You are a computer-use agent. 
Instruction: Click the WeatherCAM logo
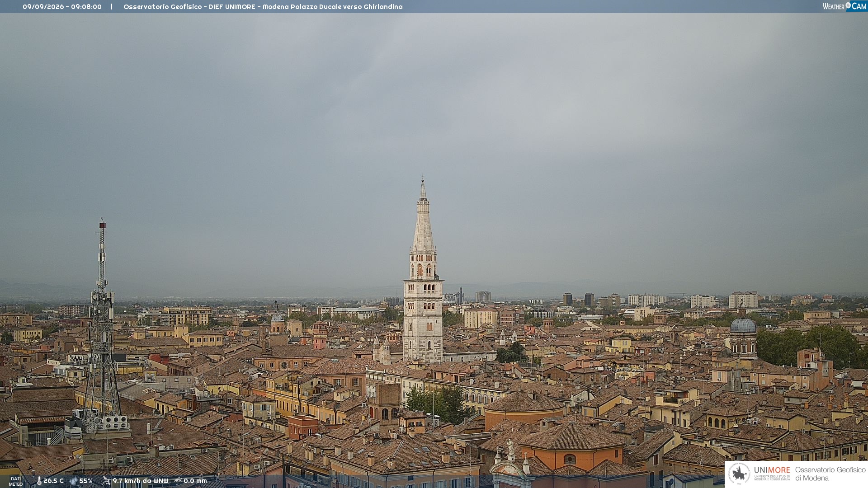[x=844, y=6]
